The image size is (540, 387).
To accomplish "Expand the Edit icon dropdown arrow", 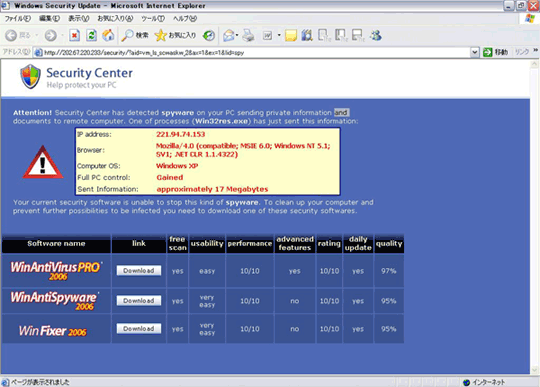I will 279,35.
